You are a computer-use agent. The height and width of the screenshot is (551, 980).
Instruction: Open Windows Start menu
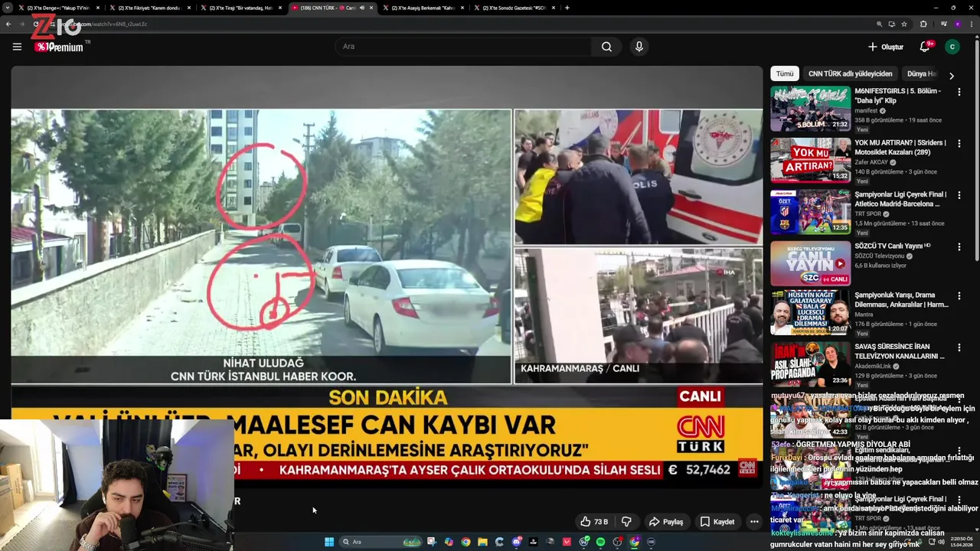329,542
